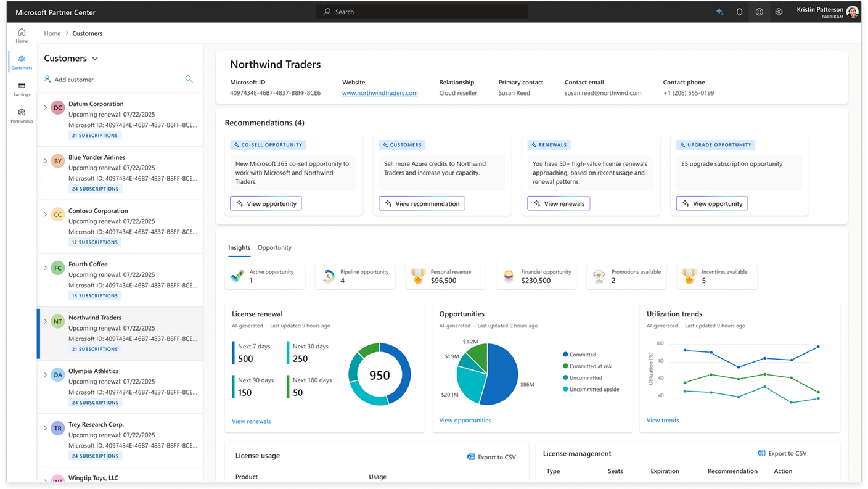Click Northwind Traders NT avatar
The width and height of the screenshot is (868, 489).
(58, 322)
